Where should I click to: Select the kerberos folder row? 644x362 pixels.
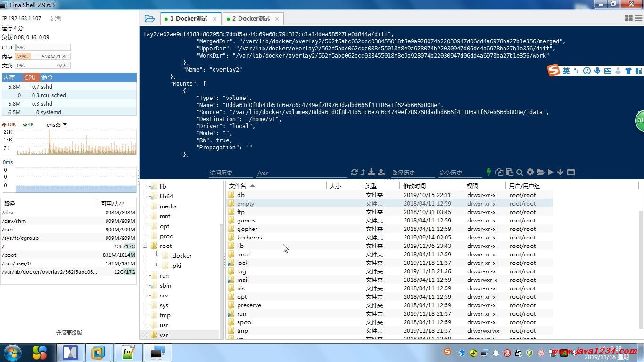(x=389, y=238)
